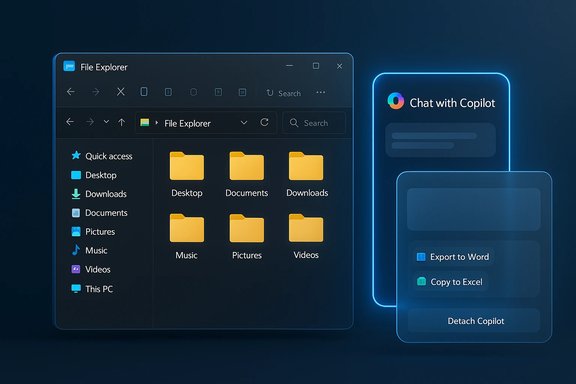Open the three-dot more options menu
Screen dimensions: 576x384
[x=321, y=92]
